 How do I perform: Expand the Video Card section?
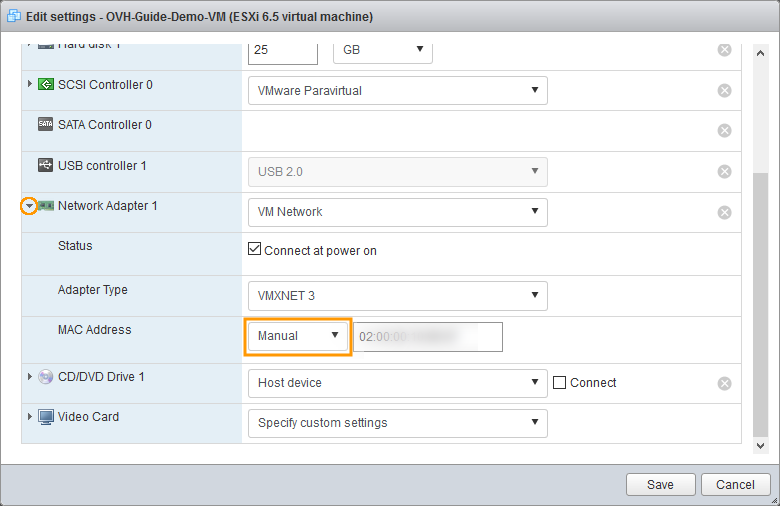pos(30,417)
